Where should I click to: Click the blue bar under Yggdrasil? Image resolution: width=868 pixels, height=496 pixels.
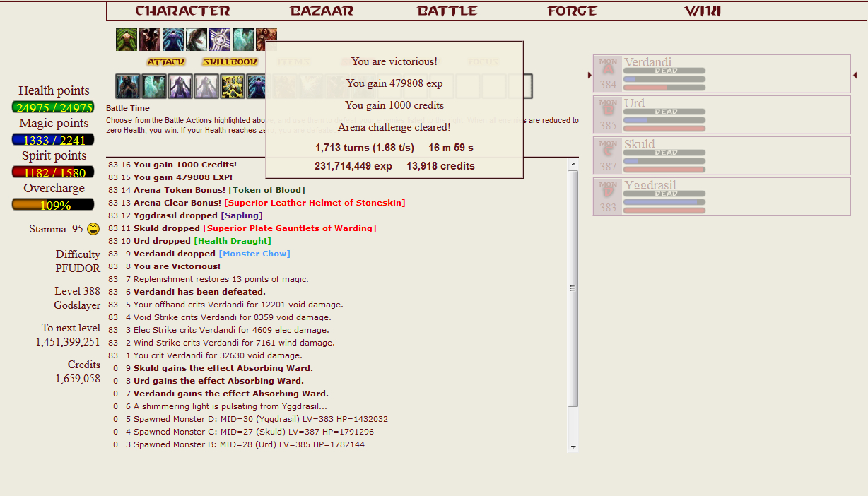click(x=664, y=202)
